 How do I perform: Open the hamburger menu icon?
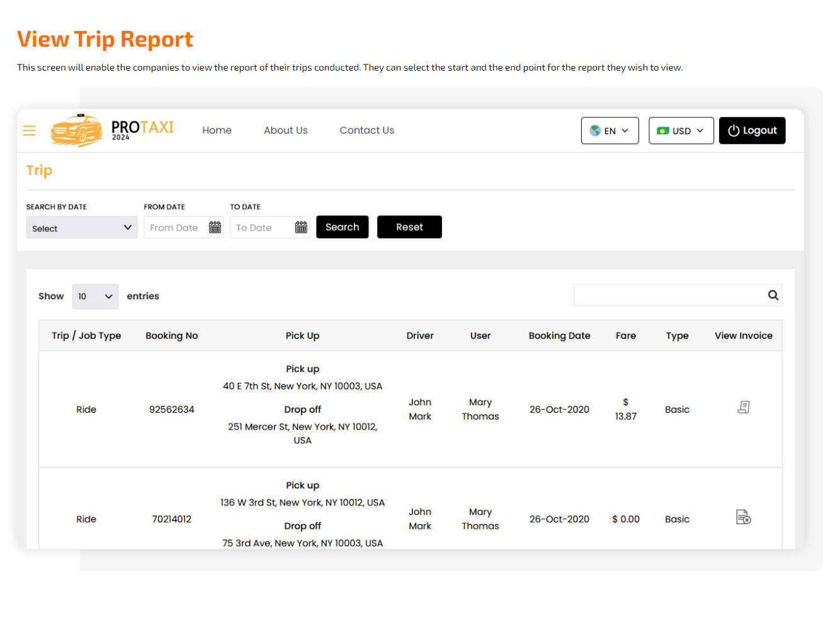(29, 130)
